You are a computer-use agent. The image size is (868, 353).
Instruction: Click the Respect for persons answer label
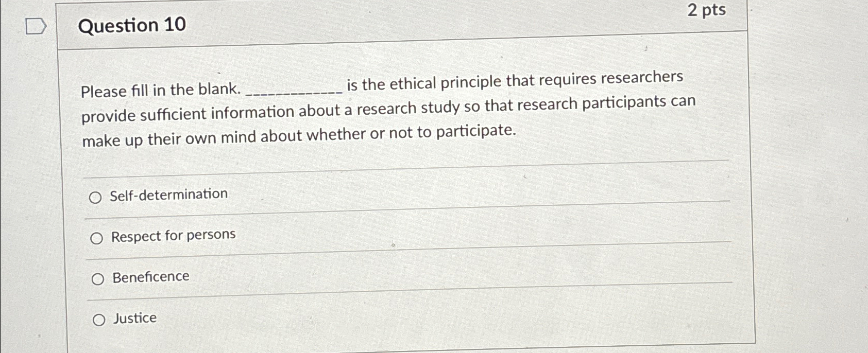pyautogui.click(x=173, y=235)
